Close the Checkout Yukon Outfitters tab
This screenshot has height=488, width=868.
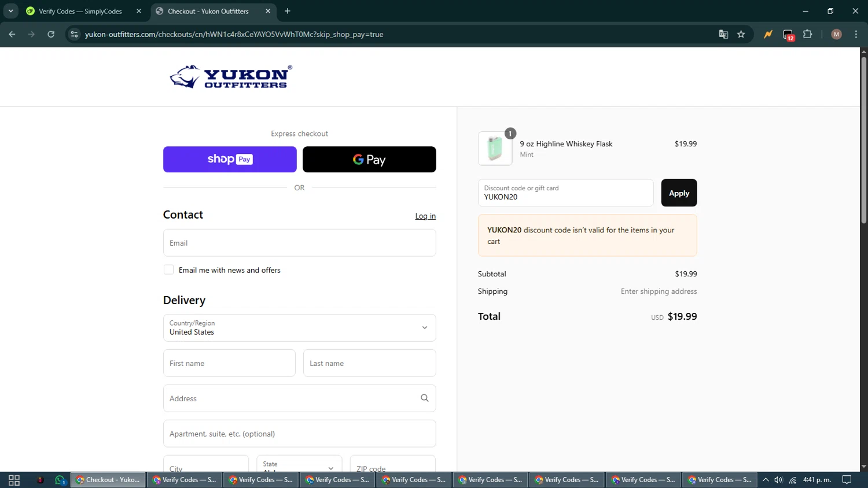268,11
